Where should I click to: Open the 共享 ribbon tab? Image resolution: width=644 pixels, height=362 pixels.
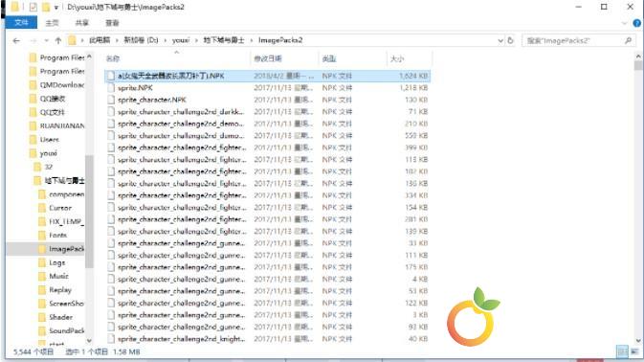pos(81,23)
